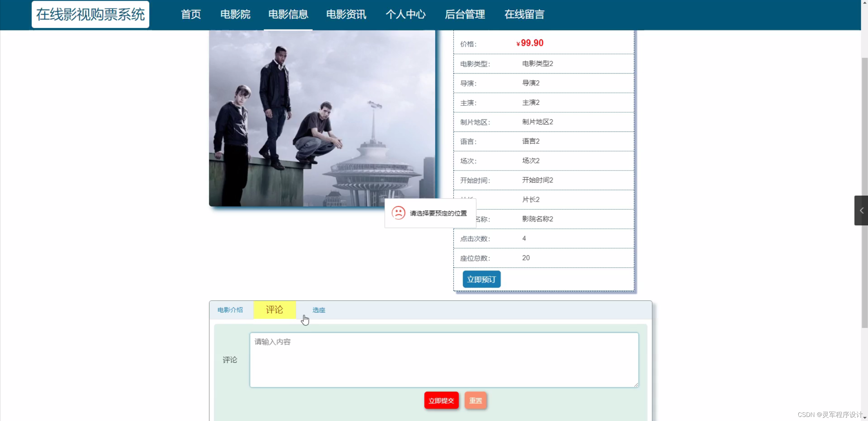Open the 首页 home menu
The height and width of the screenshot is (421, 868).
pos(191,14)
